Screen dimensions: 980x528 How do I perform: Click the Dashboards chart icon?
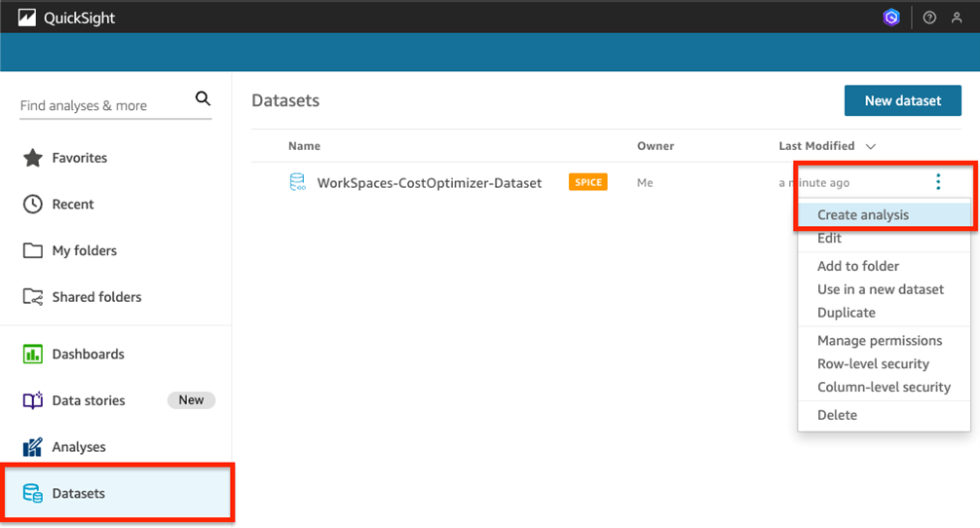point(32,354)
